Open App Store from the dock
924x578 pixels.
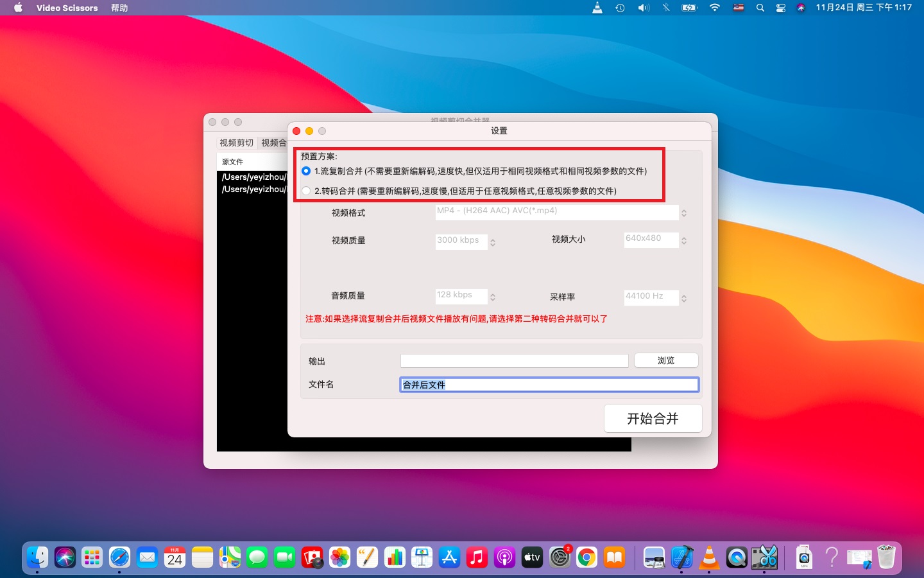(x=449, y=557)
